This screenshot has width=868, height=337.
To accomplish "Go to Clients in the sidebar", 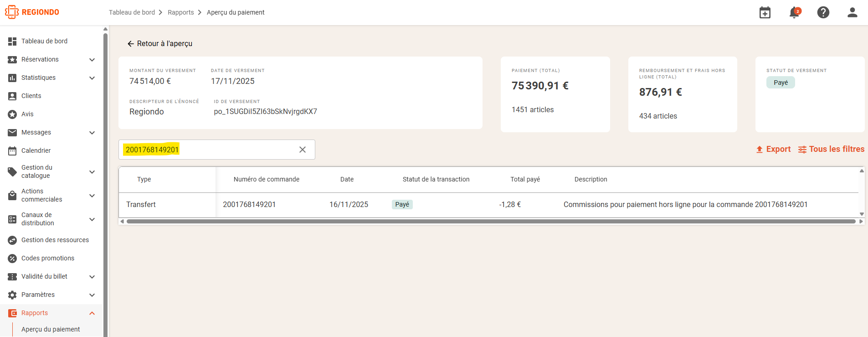I will (x=31, y=96).
